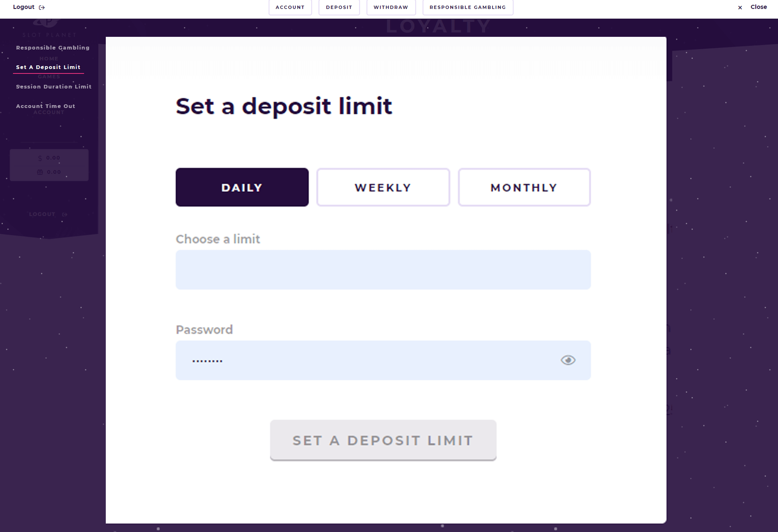Select the Monthly limit period
778x532 pixels.
[524, 187]
